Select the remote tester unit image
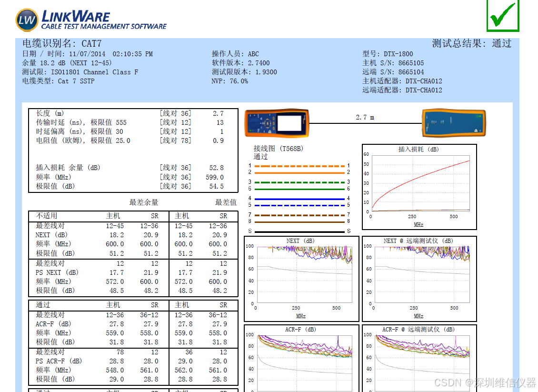Viewport: 538px width, 392px height. coord(454,123)
